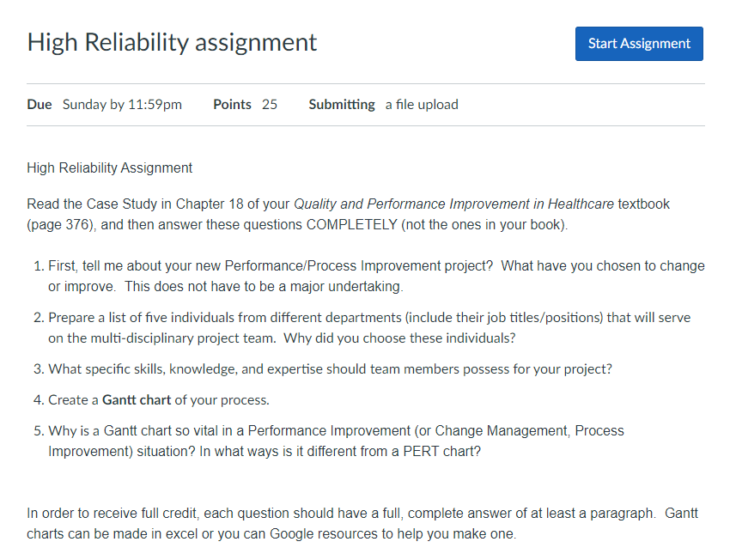
Task: Select the 'Due Sunday by 11:59pm' text
Action: 106,104
